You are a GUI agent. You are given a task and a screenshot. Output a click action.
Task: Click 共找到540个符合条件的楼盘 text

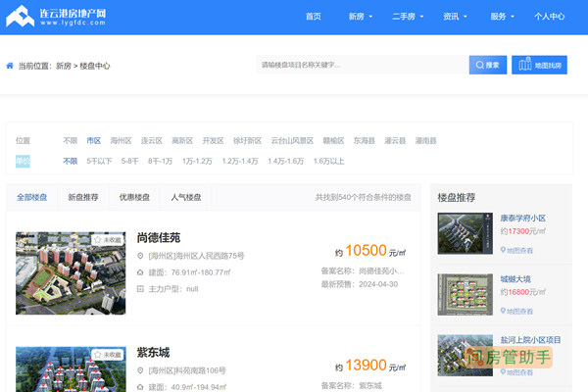pyautogui.click(x=363, y=197)
